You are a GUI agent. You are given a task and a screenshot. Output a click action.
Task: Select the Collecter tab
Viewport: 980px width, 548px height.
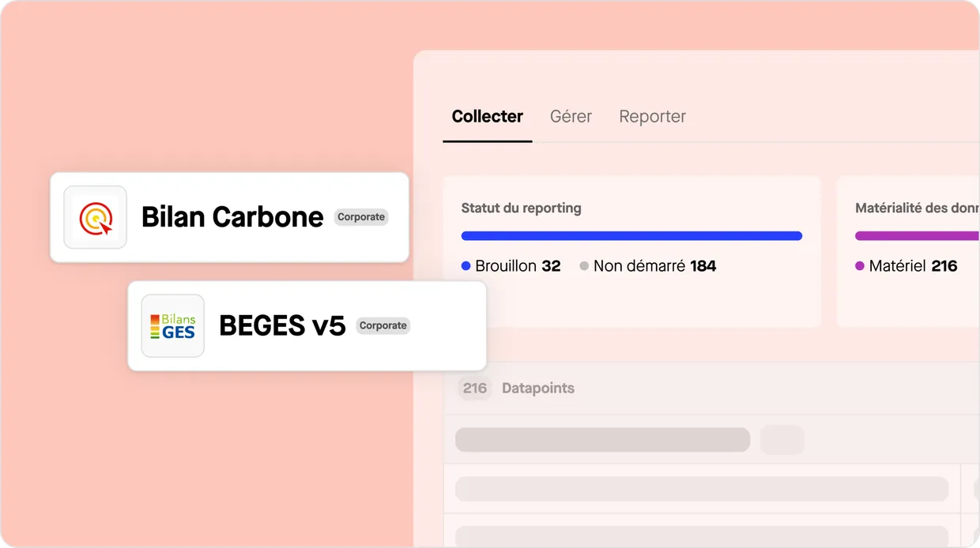click(x=487, y=116)
